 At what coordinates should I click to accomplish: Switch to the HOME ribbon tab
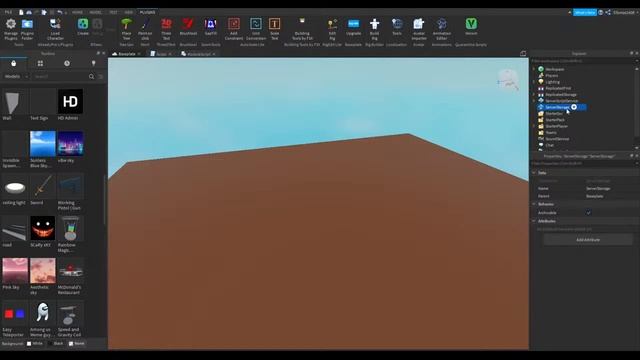click(77, 12)
